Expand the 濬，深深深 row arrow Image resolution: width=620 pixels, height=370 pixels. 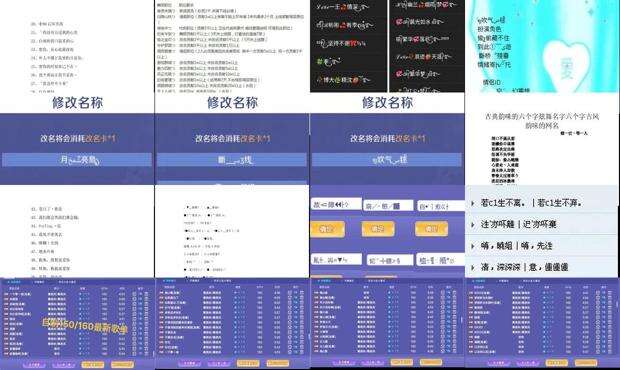[x=473, y=268]
